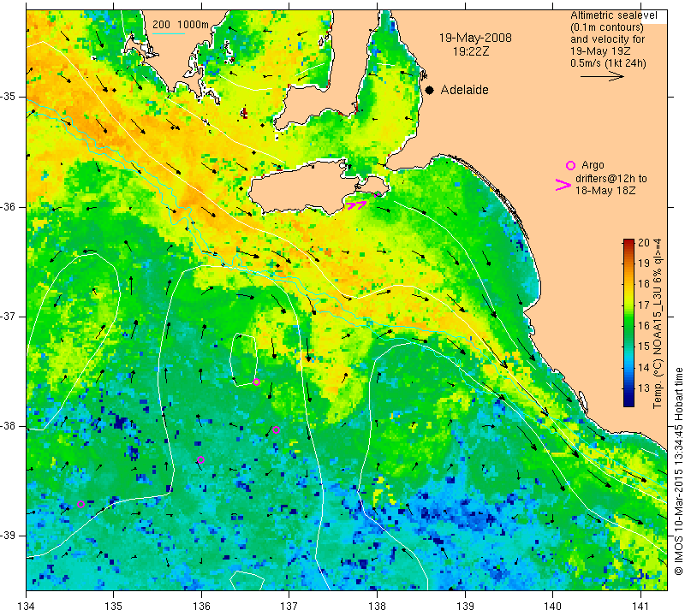685x616 pixels.
Task: Click the dark red top of the temperature colorbar
Action: point(628,242)
